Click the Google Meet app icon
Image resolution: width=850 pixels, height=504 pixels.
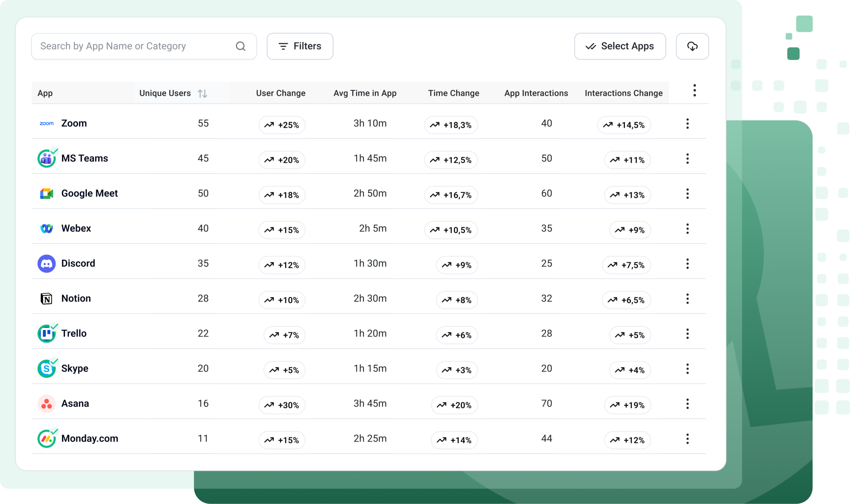click(46, 193)
